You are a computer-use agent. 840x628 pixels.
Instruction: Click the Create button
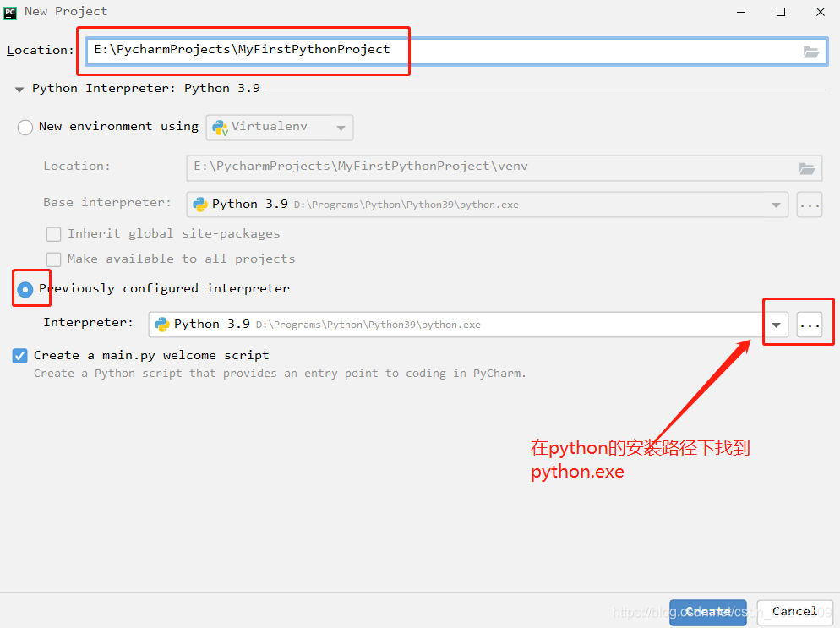coord(707,613)
